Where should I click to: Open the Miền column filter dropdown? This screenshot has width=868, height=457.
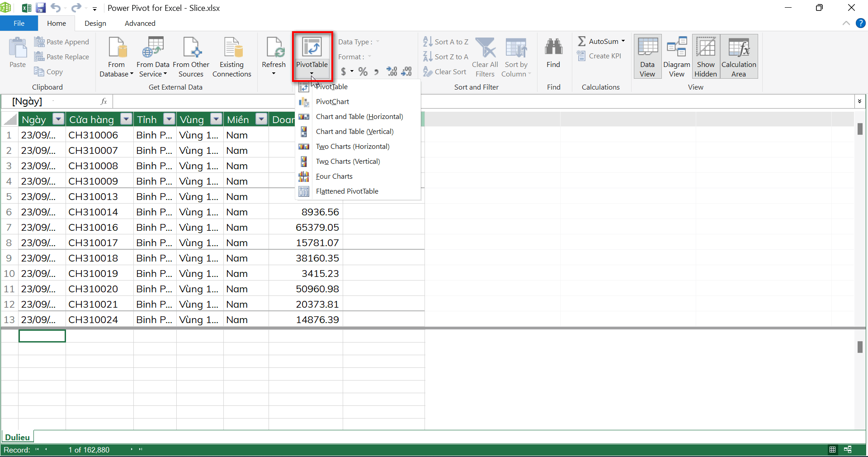coord(261,119)
